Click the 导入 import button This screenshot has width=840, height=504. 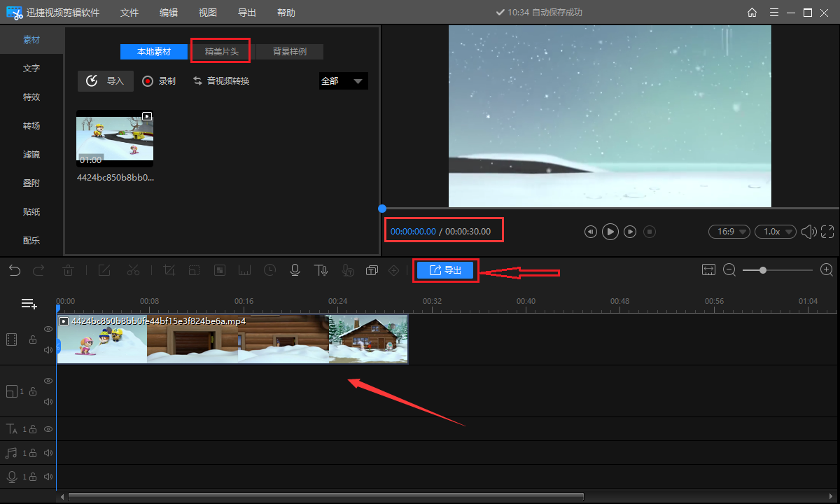click(106, 81)
